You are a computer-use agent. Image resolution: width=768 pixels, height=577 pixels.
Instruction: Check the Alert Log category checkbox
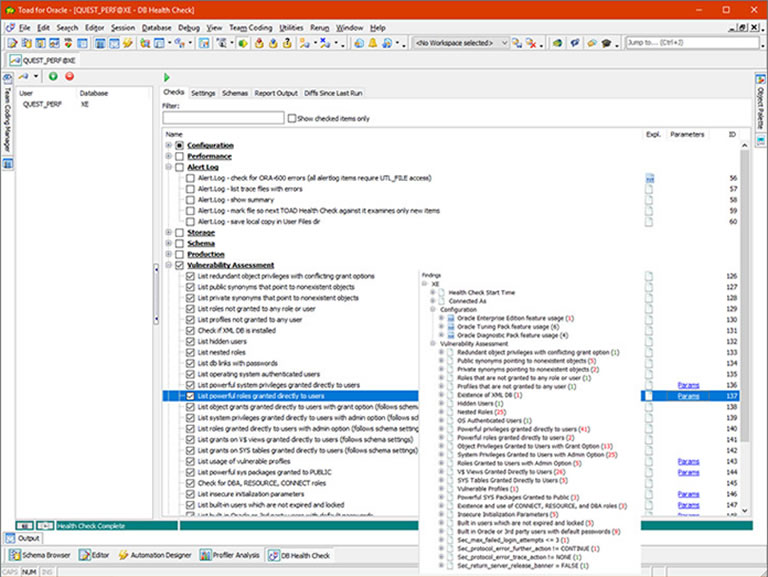coord(179,167)
